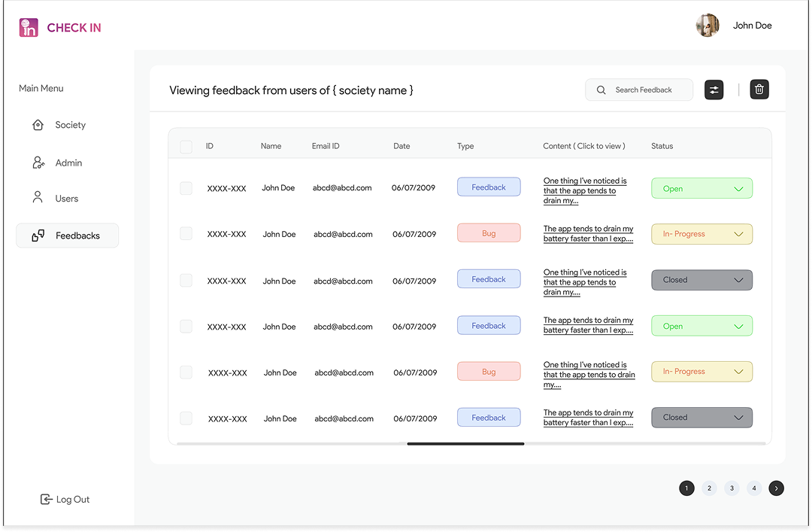View 'One thing I've noticed' content in Closed row
The width and height of the screenshot is (812, 532).
585,282
